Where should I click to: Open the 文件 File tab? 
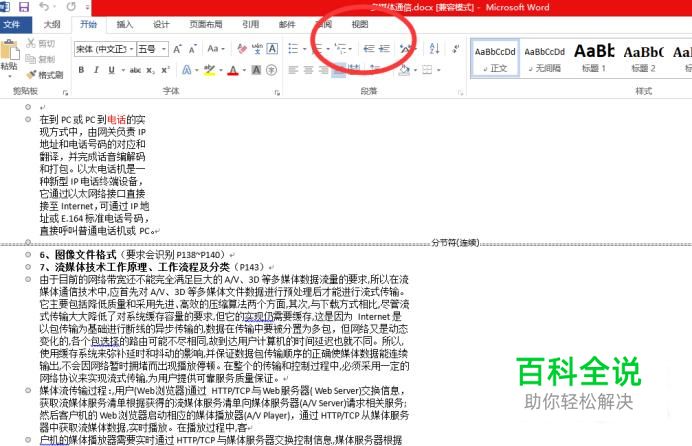(12, 25)
